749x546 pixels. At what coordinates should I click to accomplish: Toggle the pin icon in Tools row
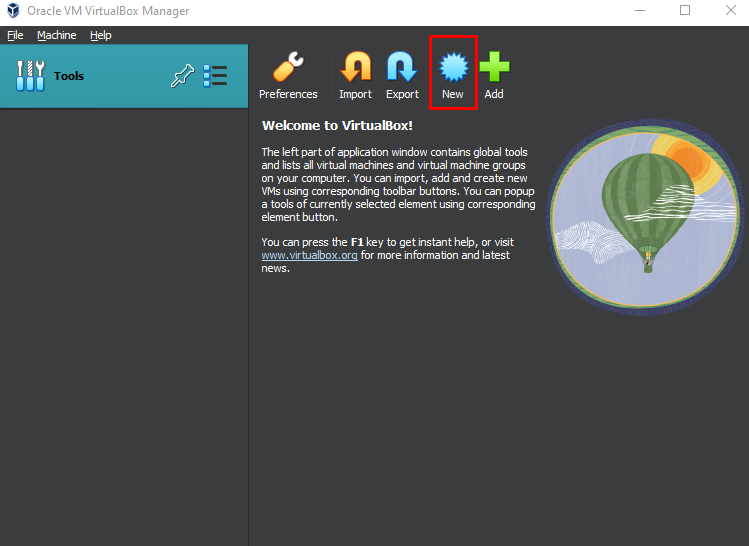(181, 76)
